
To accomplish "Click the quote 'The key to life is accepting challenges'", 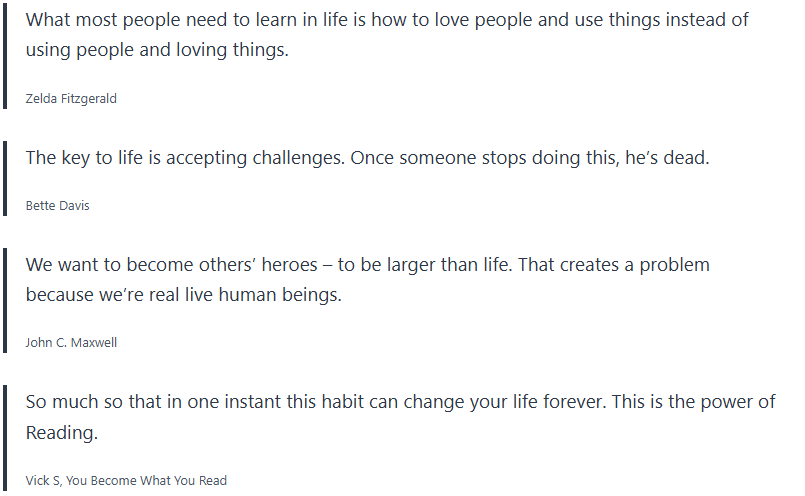I will coord(367,158).
